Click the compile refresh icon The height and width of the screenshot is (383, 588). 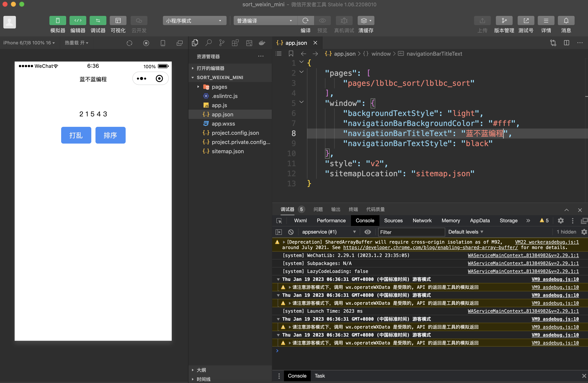[305, 21]
